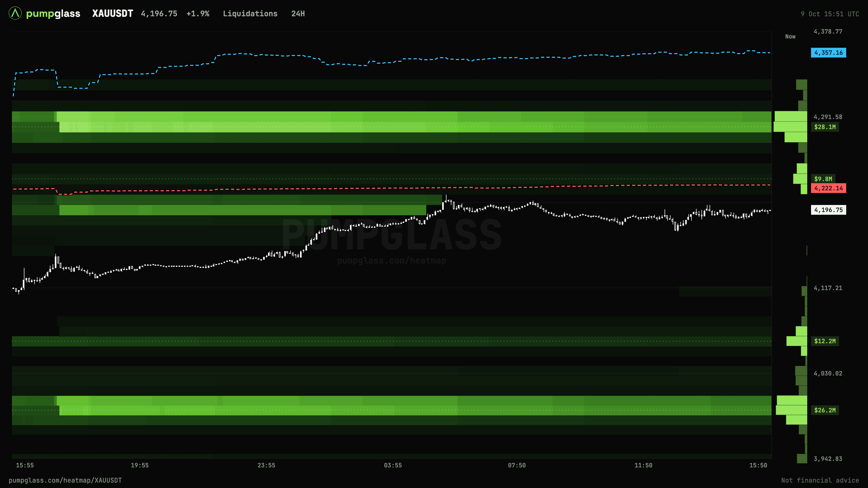Click the white 4,196.75 current price tag

tap(828, 210)
